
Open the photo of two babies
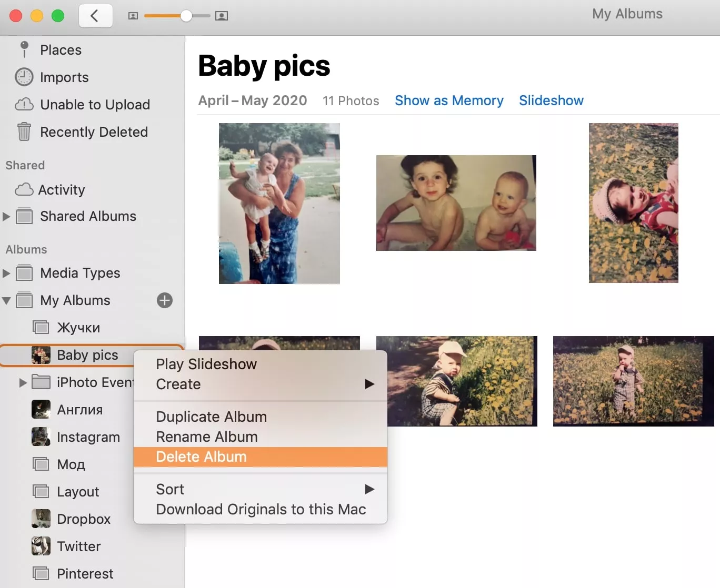coord(456,203)
